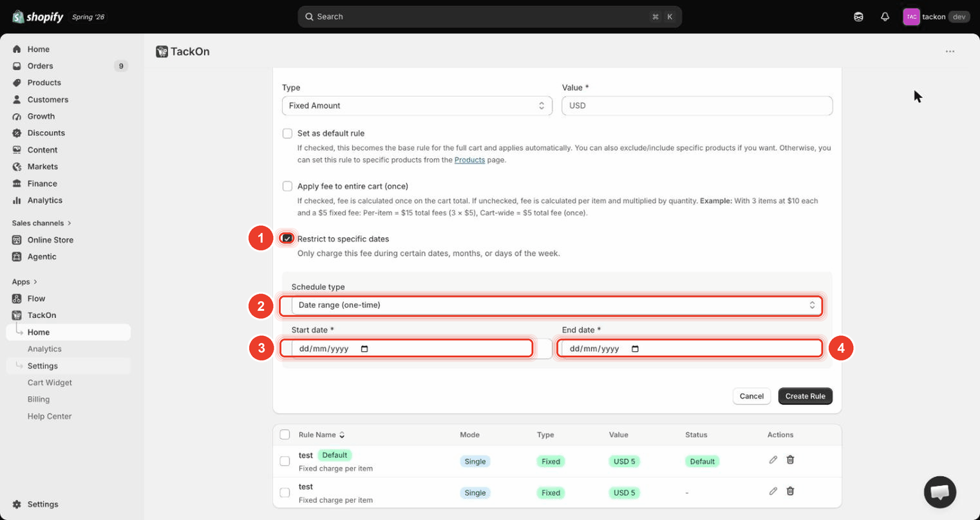Select the non-default test rule row checkbox
Screen dimensions: 980x520
(285, 492)
